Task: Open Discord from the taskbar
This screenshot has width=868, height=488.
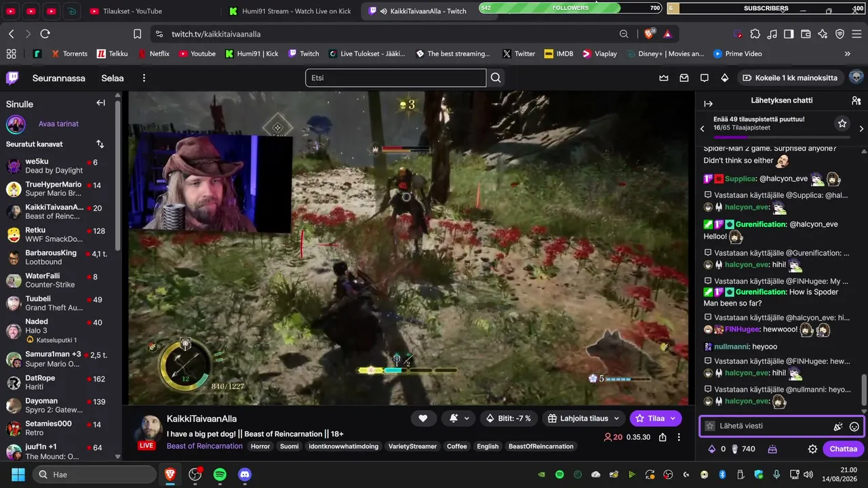Action: (x=245, y=474)
